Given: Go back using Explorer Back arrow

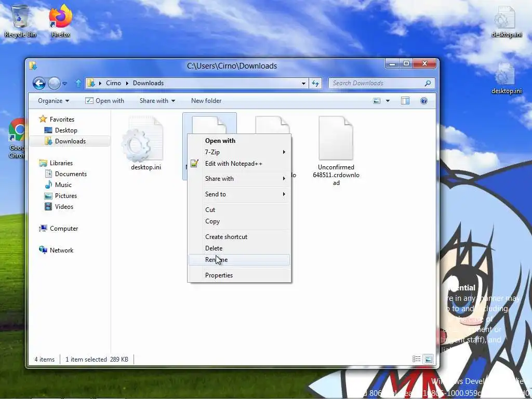Looking at the screenshot, I should 39,83.
